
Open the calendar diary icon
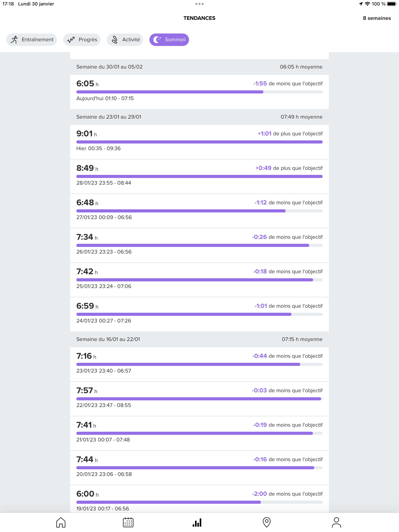coord(128,522)
